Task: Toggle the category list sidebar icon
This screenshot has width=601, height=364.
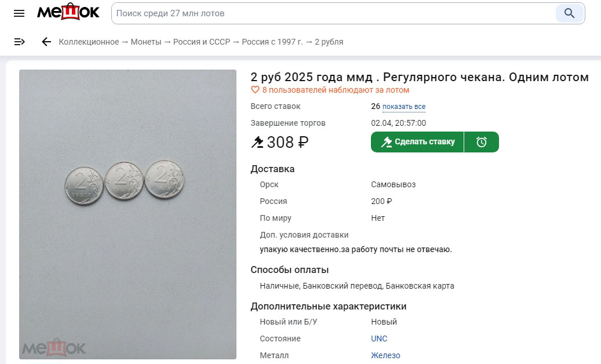Action: (x=20, y=42)
